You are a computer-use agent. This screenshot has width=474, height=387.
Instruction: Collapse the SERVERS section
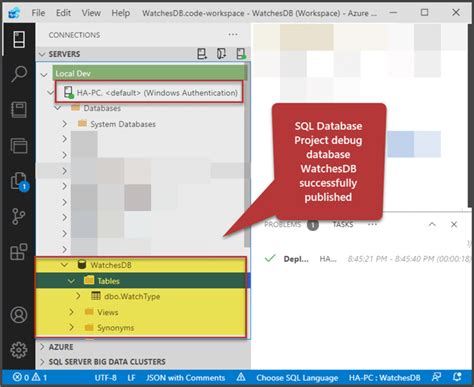tap(42, 54)
